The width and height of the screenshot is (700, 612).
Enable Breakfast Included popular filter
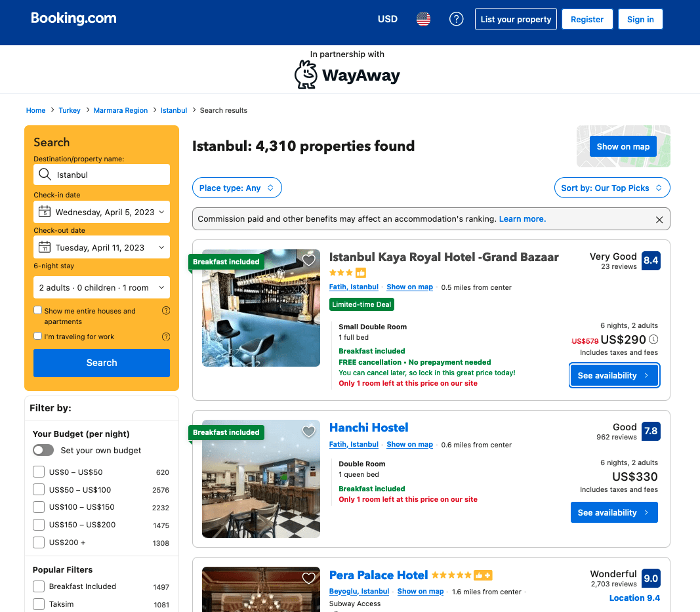coord(39,586)
